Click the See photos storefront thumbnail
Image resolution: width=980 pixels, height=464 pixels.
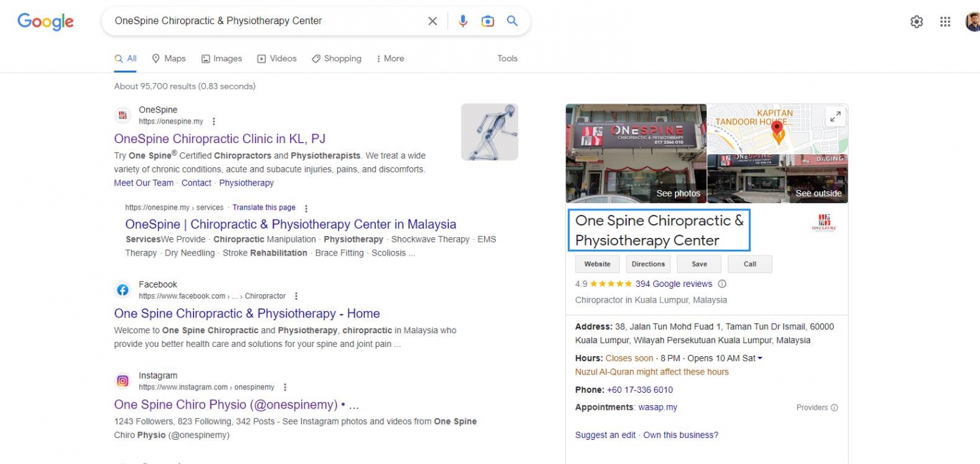pyautogui.click(x=636, y=154)
